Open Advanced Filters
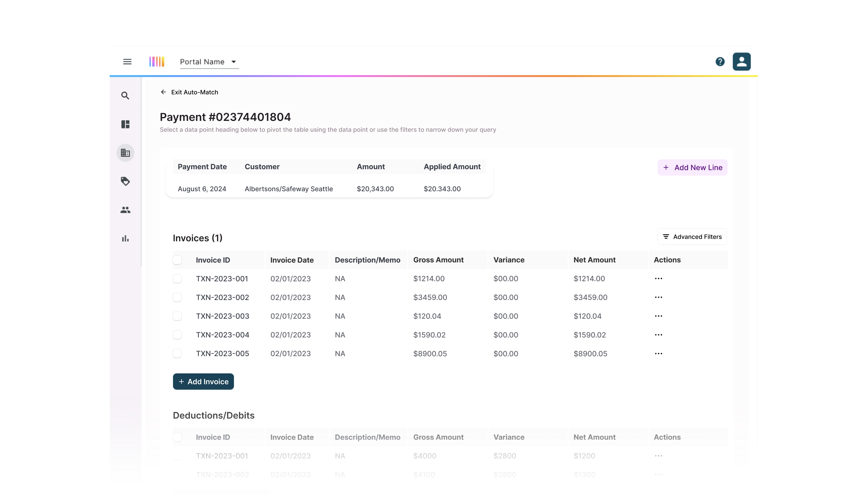The image size is (868, 500). coord(692,237)
